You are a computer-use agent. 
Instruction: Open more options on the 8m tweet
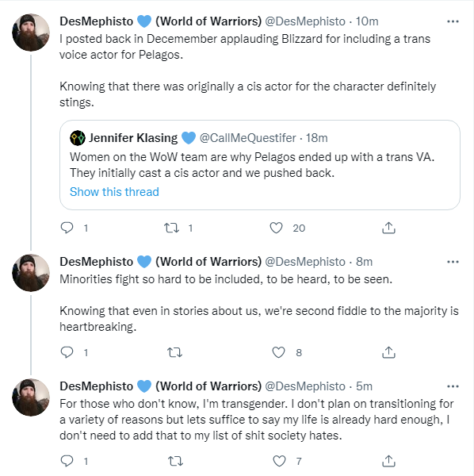(x=453, y=262)
